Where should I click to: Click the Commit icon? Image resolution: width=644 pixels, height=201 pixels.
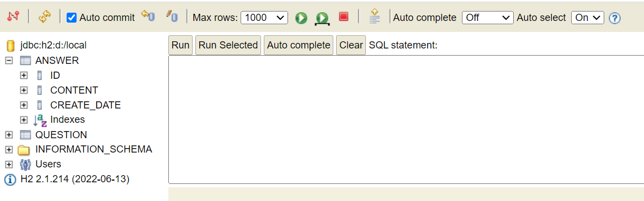click(x=172, y=17)
